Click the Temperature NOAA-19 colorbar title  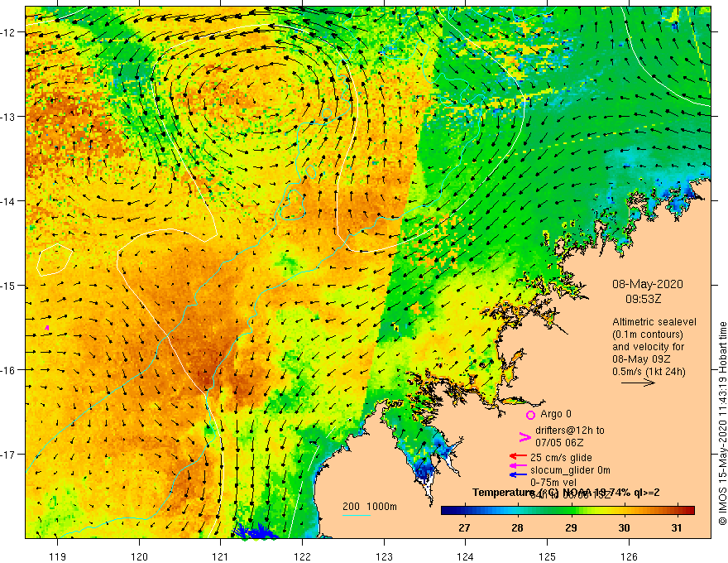click(566, 493)
